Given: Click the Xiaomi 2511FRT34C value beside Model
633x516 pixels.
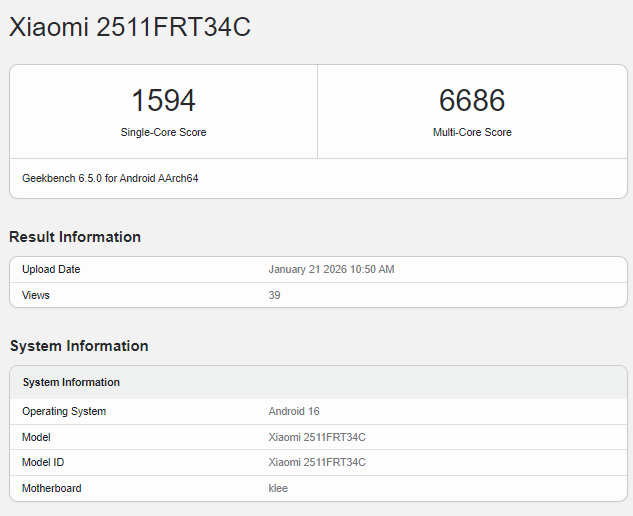Looking at the screenshot, I should (317, 437).
